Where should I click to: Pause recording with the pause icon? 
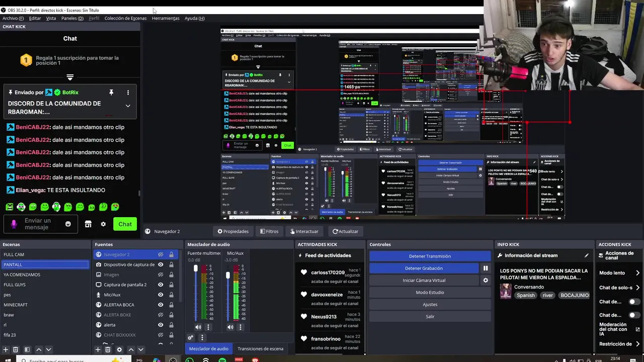486,268
